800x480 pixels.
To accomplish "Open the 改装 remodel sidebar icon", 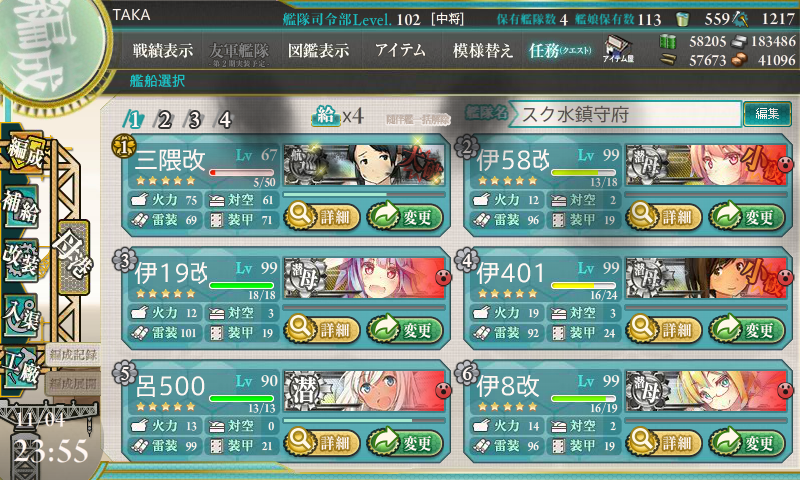I will pyautogui.click(x=21, y=260).
